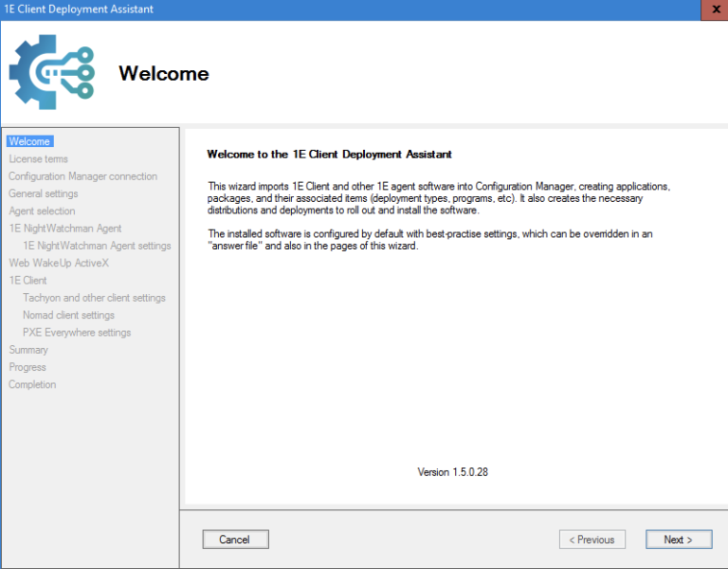Open 1E NightWatchman Agent settings sub-step
The image size is (728, 569).
97,246
